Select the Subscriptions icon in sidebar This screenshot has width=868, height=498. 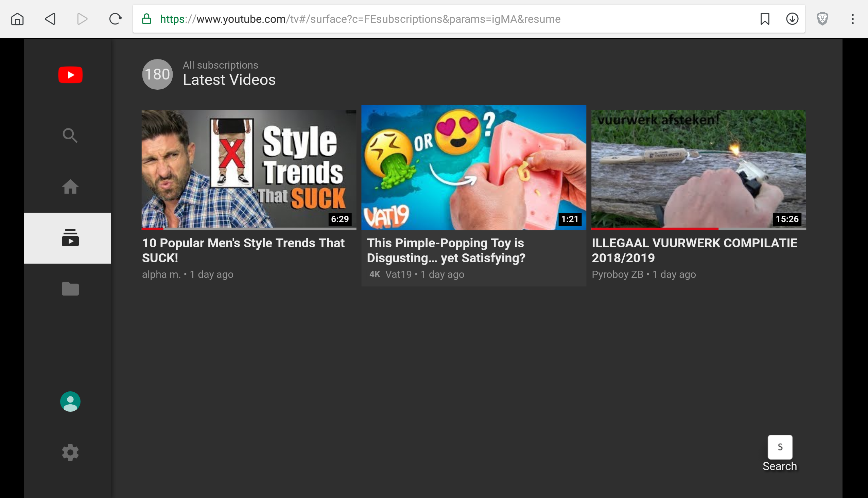click(x=70, y=238)
